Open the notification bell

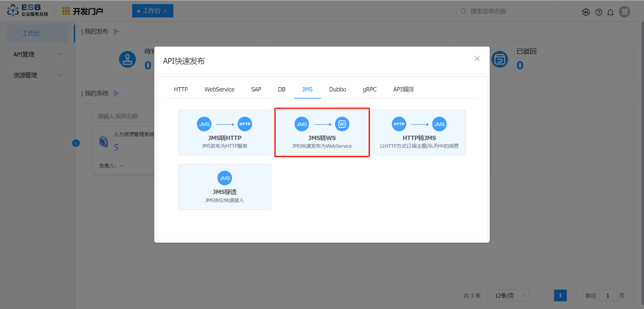610,12
